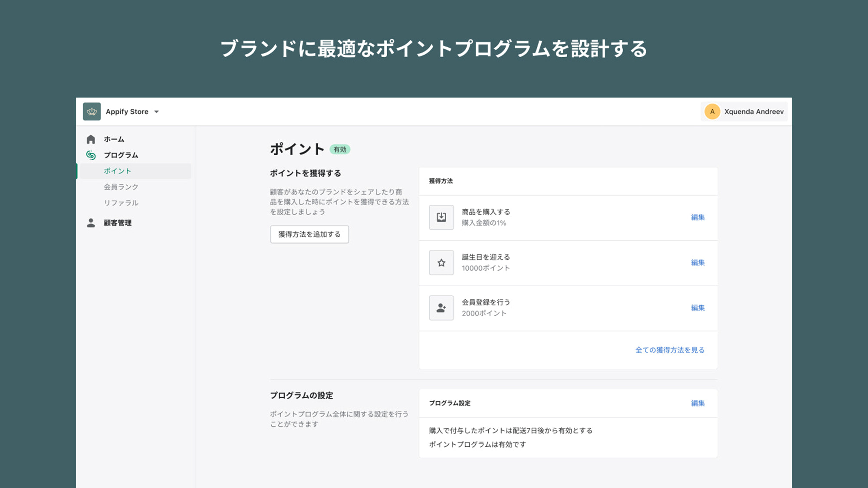Edit the 誕生日を迎える earning method
This screenshot has height=488, width=868.
(x=697, y=262)
